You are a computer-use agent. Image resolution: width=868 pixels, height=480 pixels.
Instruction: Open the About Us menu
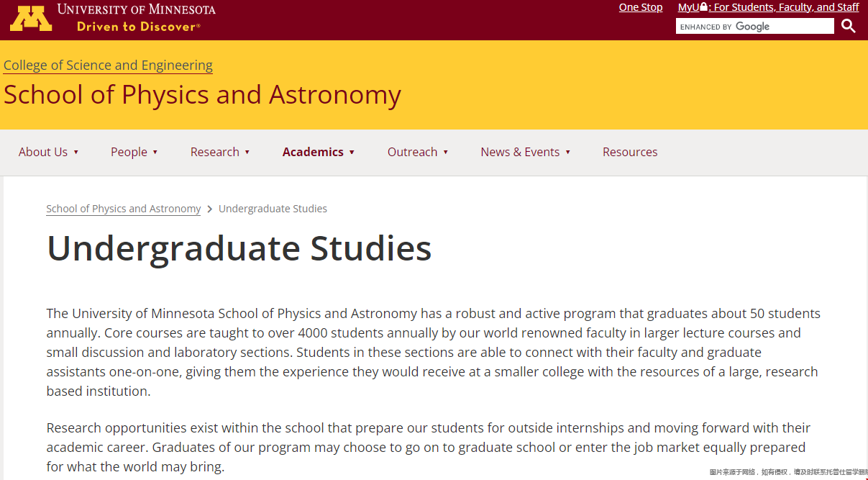[x=43, y=152]
